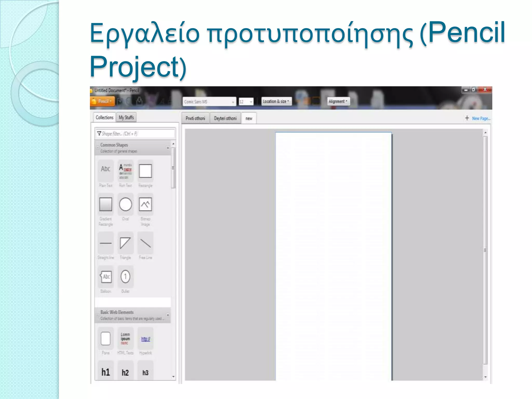Click the plus icon beside New Page

pyautogui.click(x=467, y=118)
